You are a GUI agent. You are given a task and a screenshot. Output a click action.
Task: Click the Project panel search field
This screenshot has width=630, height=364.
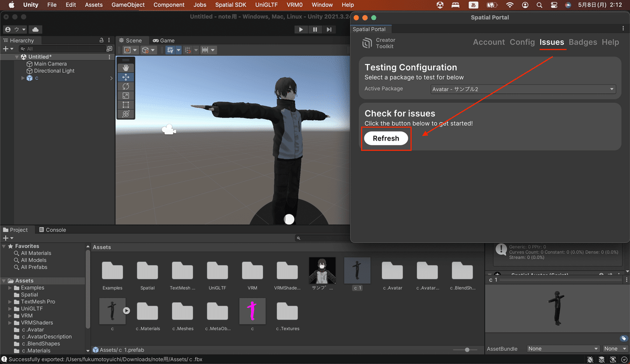(x=322, y=238)
